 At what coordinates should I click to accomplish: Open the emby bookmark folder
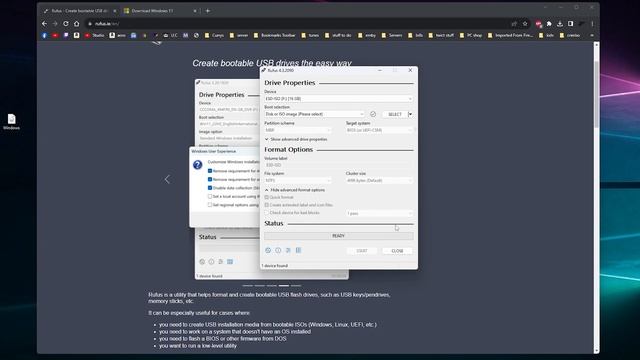[x=367, y=36]
